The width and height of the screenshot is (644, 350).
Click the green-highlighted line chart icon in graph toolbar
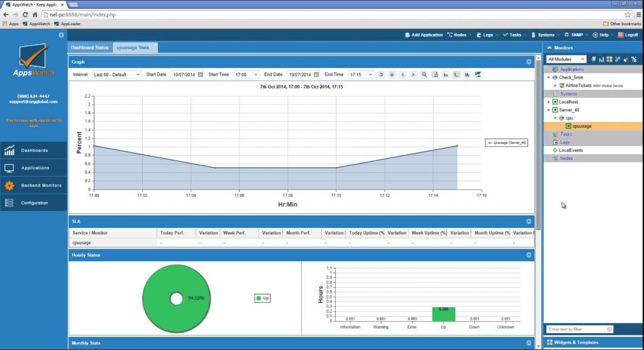tap(457, 74)
